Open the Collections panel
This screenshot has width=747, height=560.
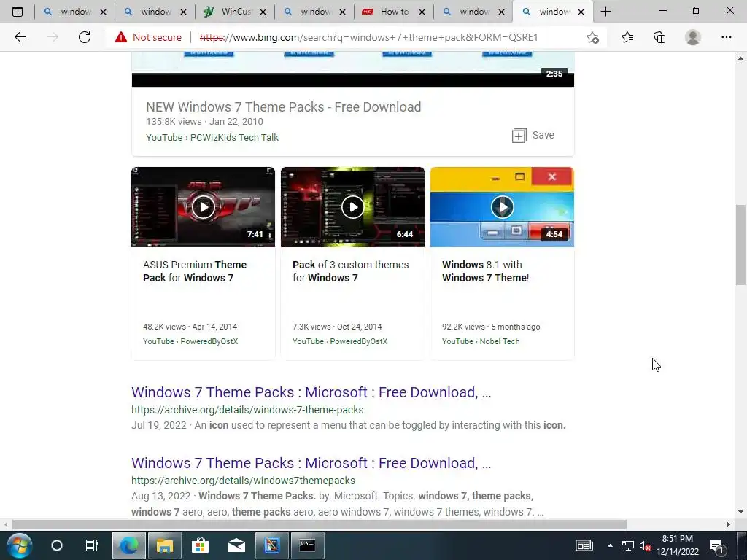(x=659, y=37)
